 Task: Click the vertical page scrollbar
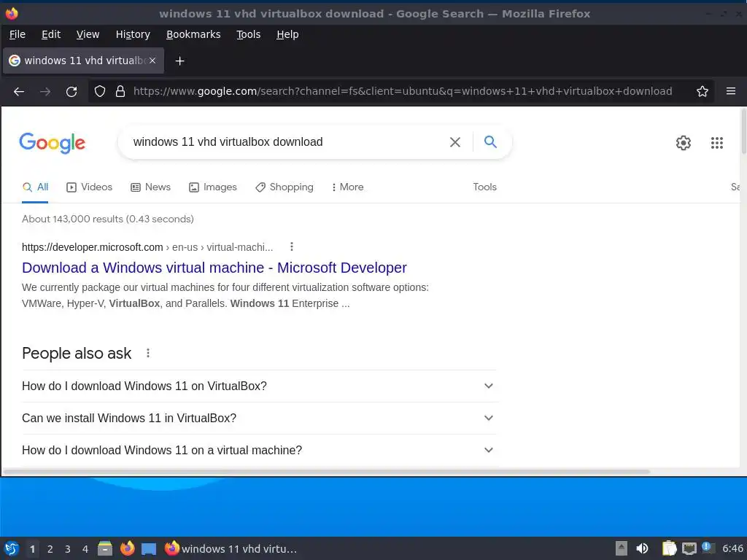(x=743, y=131)
